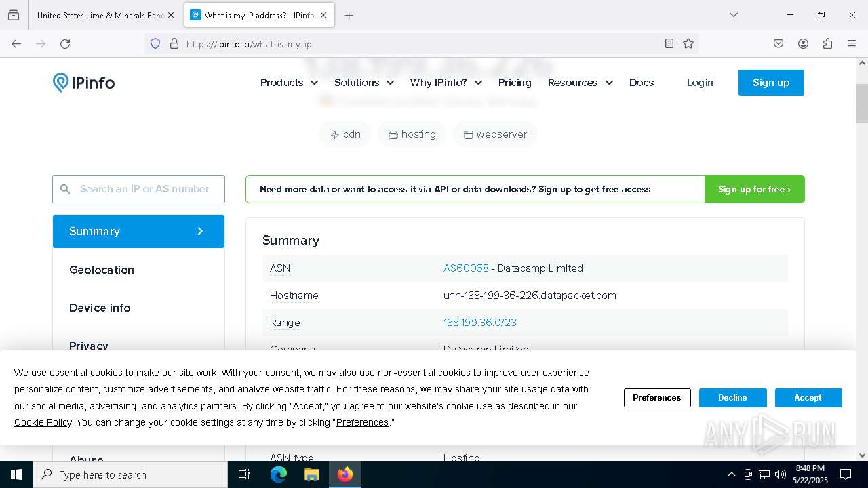The width and height of the screenshot is (868, 488).
Task: Expand the Why IPinfo? menu
Action: pos(446,83)
